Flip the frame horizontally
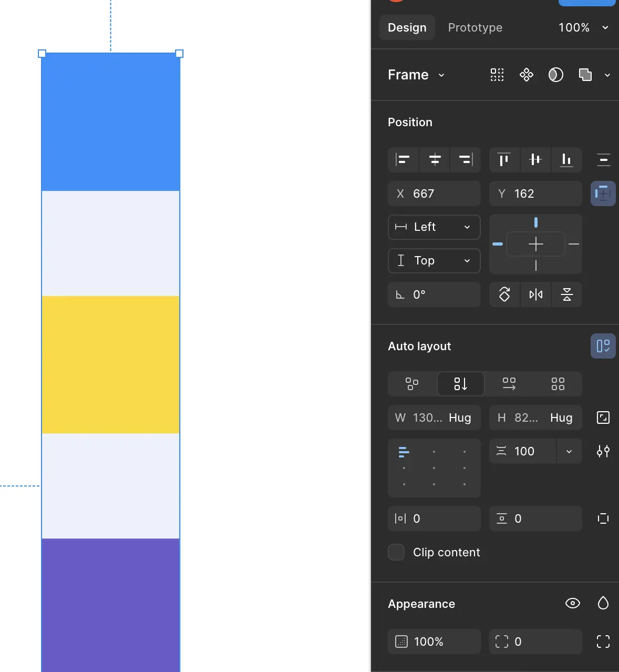 [x=535, y=294]
